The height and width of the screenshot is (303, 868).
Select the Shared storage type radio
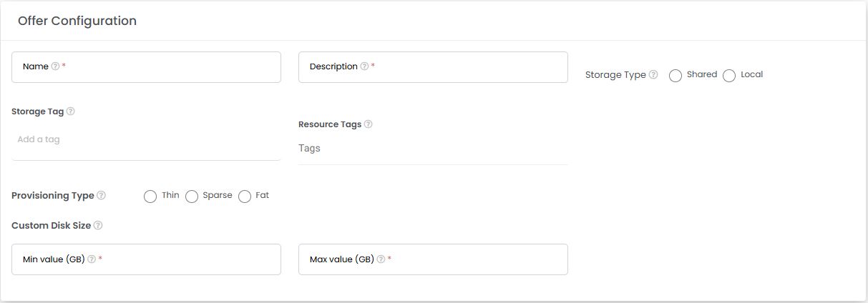676,76
